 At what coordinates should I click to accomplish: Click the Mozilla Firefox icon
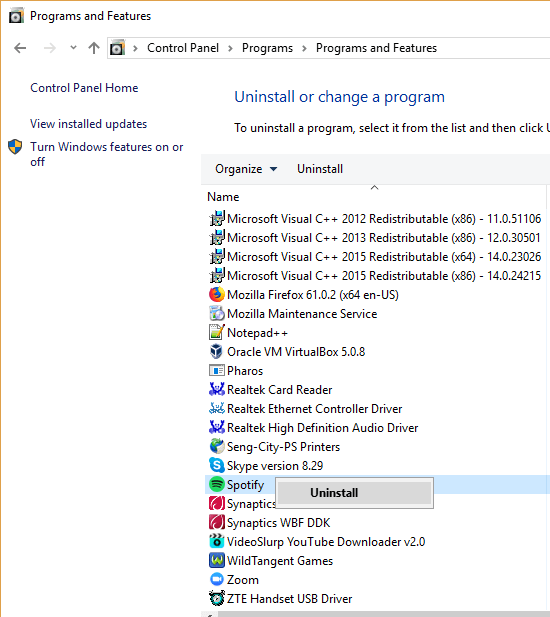pyautogui.click(x=217, y=294)
